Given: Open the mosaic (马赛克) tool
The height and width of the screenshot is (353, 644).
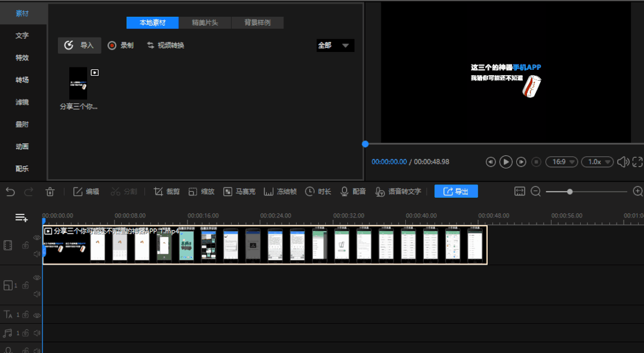Looking at the screenshot, I should pos(239,192).
